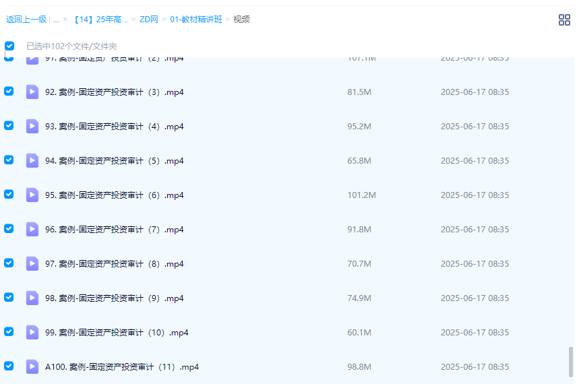577x392 pixels.
Task: Open 94. 案例-固定资产投资审计（5）.mp4
Action: 115,161
